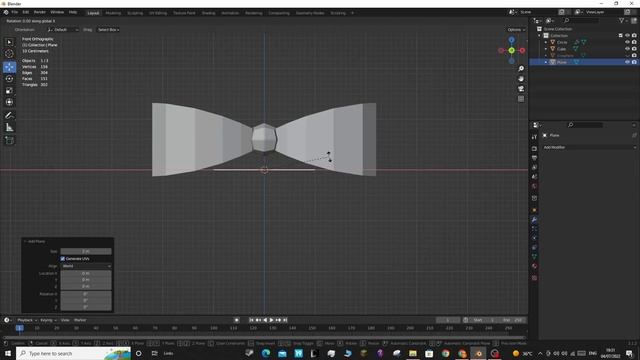Screen dimensions: 640x360
Task: Expand the Cube item in outliner
Action: [x=546, y=49]
